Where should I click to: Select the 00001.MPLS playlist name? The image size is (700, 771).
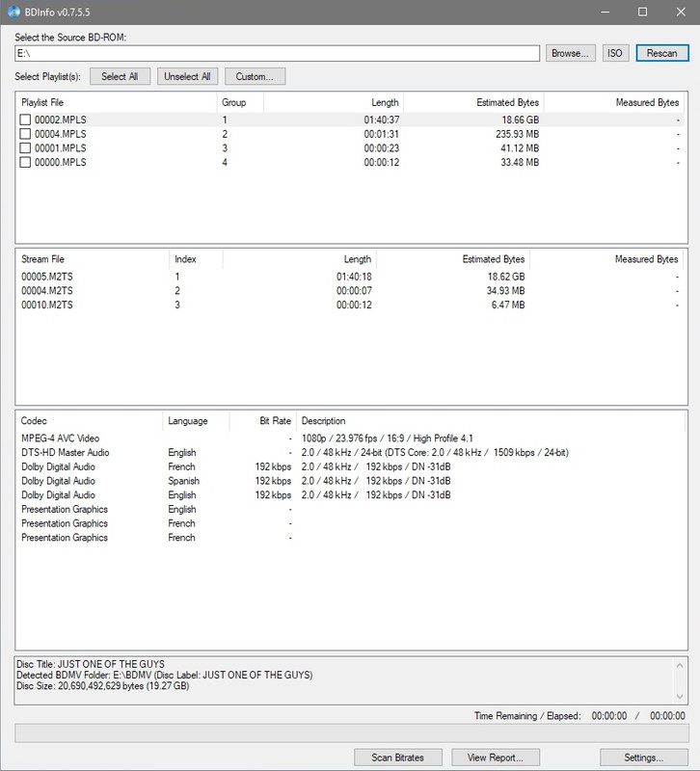tap(61, 148)
